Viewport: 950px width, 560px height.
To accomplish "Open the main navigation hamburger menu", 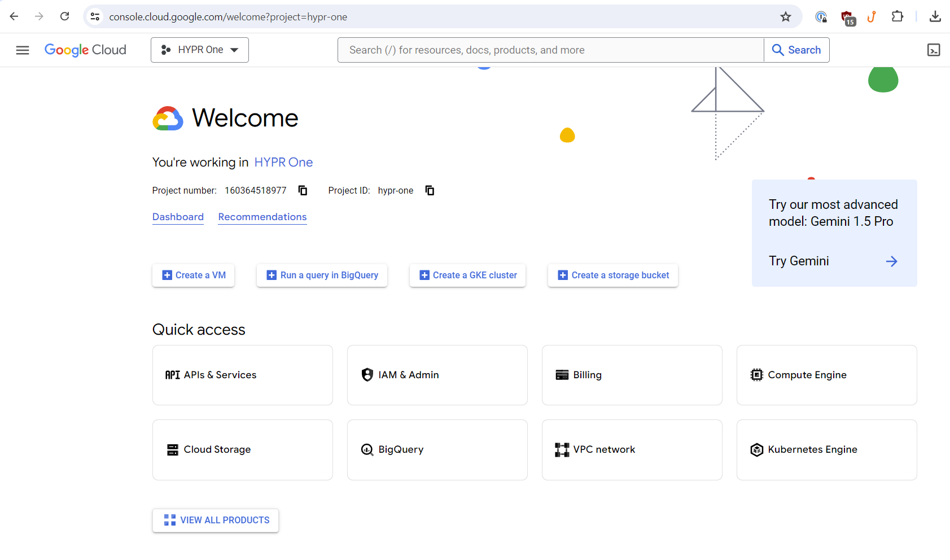I will [x=23, y=50].
